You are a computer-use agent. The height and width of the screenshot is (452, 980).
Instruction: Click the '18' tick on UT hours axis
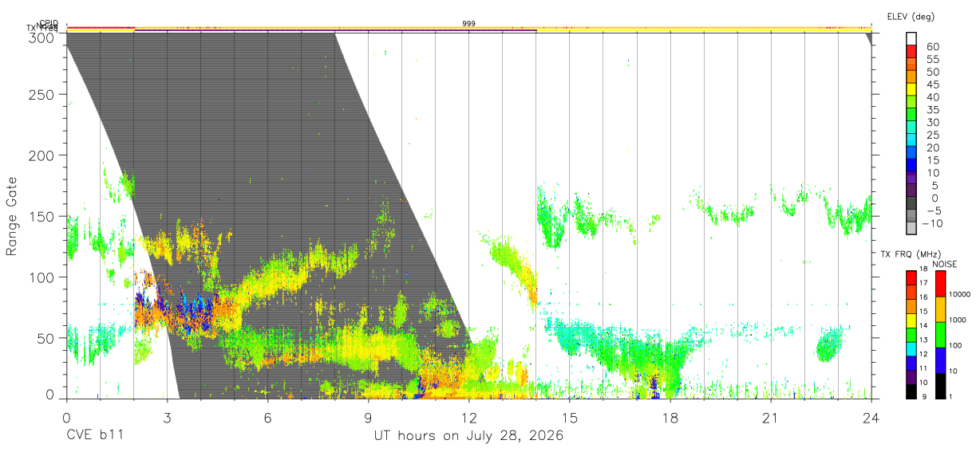point(670,418)
